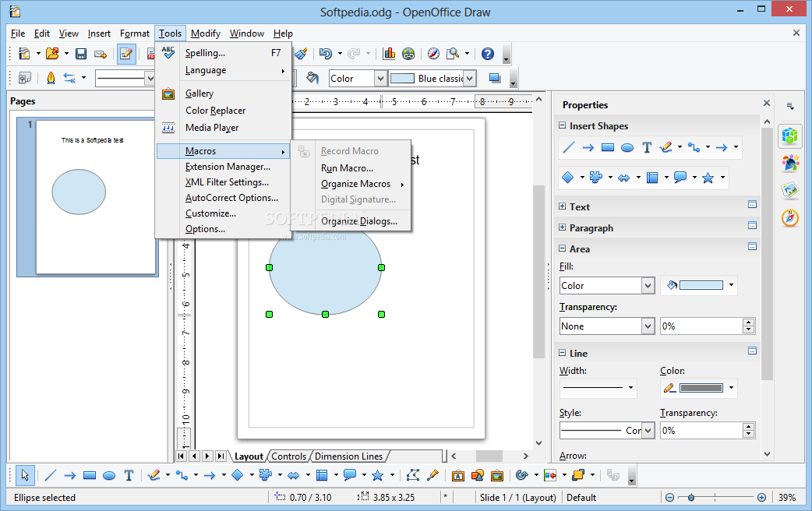Collapse the Insert Shapes section

[x=563, y=125]
